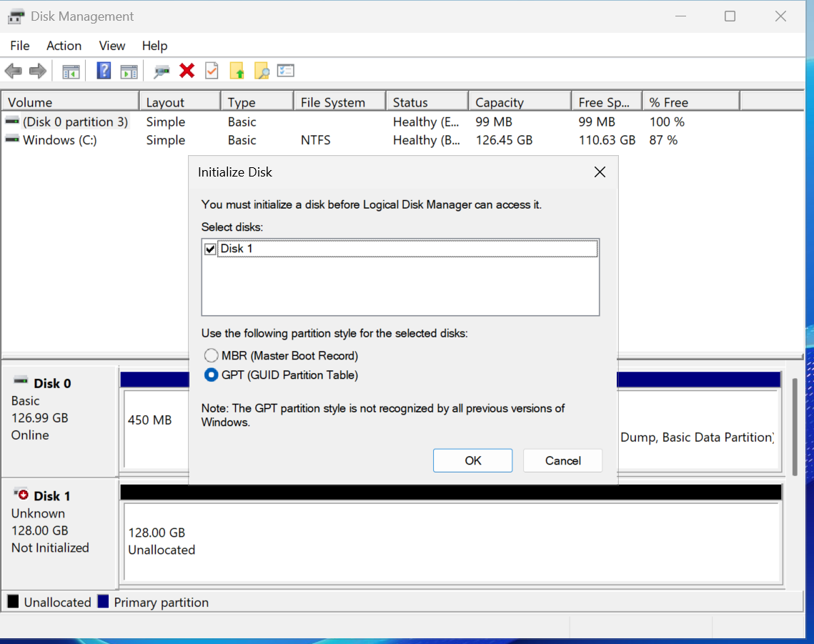
Task: Uncheck the Disk 1 checkbox
Action: click(x=210, y=249)
